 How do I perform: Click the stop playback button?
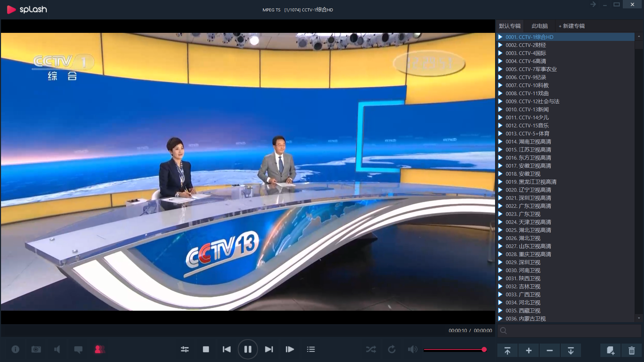[x=206, y=349]
